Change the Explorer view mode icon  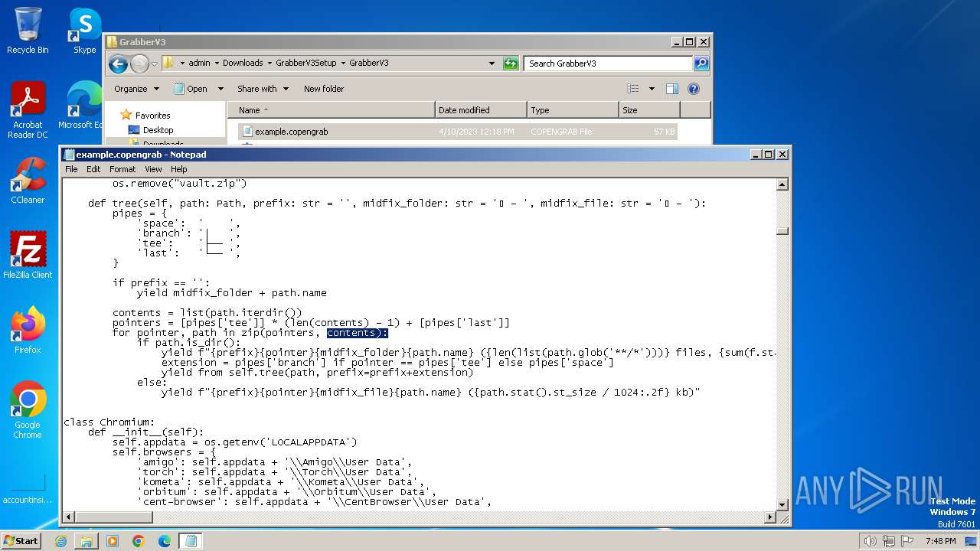click(633, 89)
